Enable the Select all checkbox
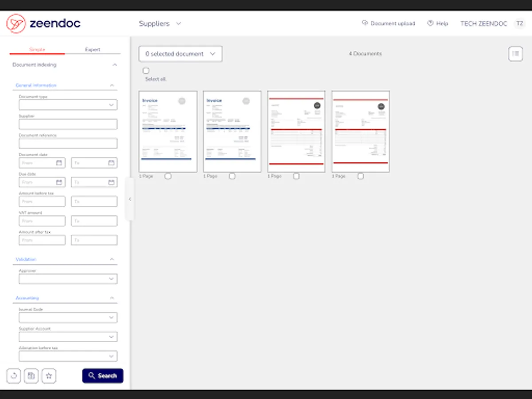This screenshot has width=532, height=399. coord(146,70)
